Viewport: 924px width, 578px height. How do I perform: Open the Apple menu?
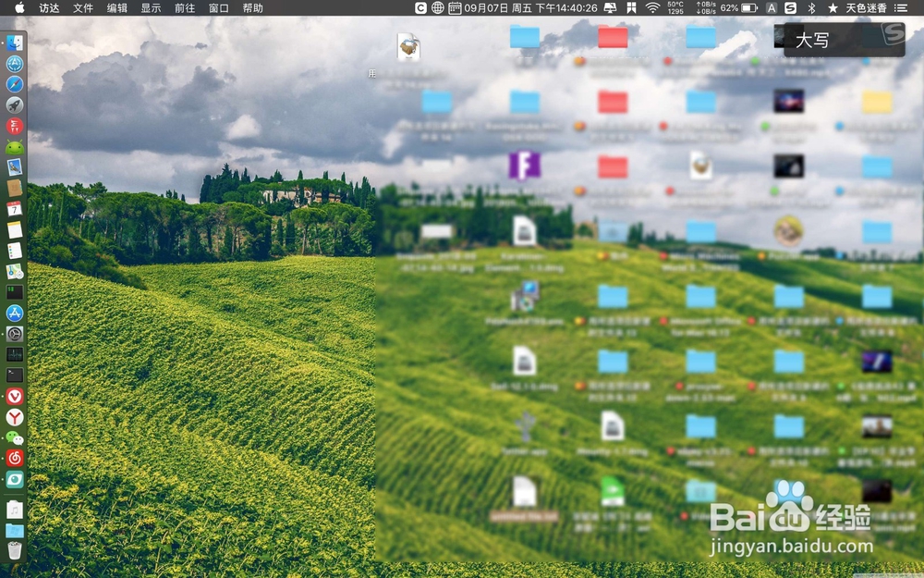point(19,7)
